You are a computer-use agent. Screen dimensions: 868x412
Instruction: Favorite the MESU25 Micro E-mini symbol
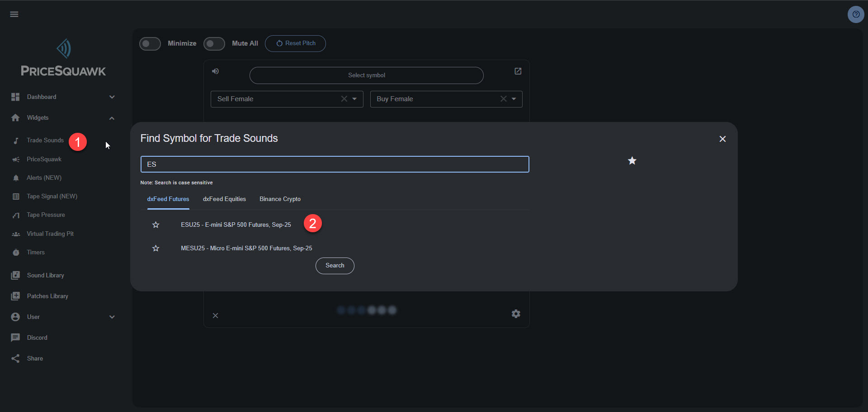pyautogui.click(x=156, y=248)
